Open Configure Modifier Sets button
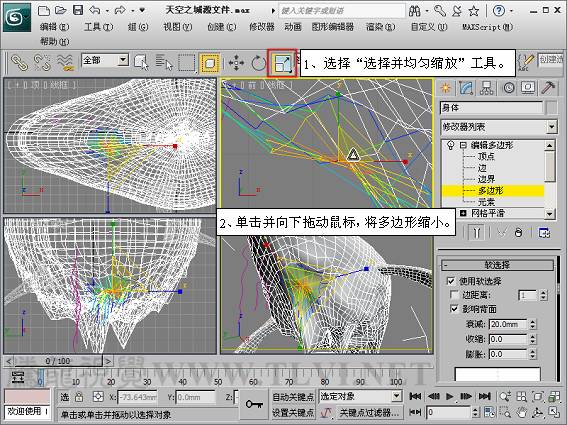The image size is (567, 425). tap(544, 233)
